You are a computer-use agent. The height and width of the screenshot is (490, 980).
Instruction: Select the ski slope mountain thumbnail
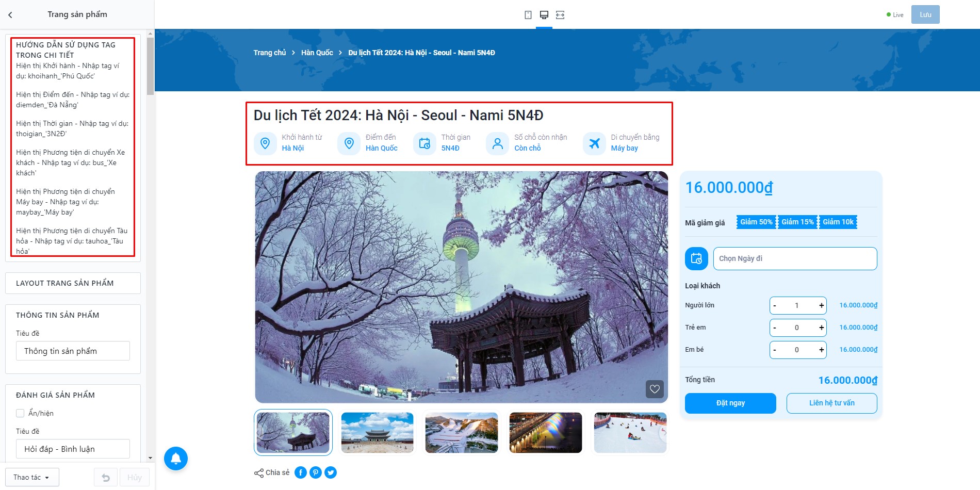(x=462, y=433)
